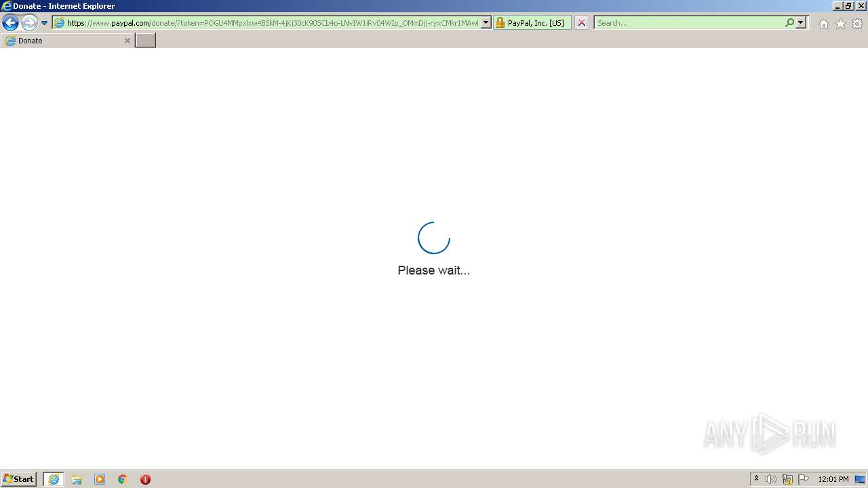This screenshot has height=488, width=868.
Task: Show hidden system tray icons
Action: [756, 479]
